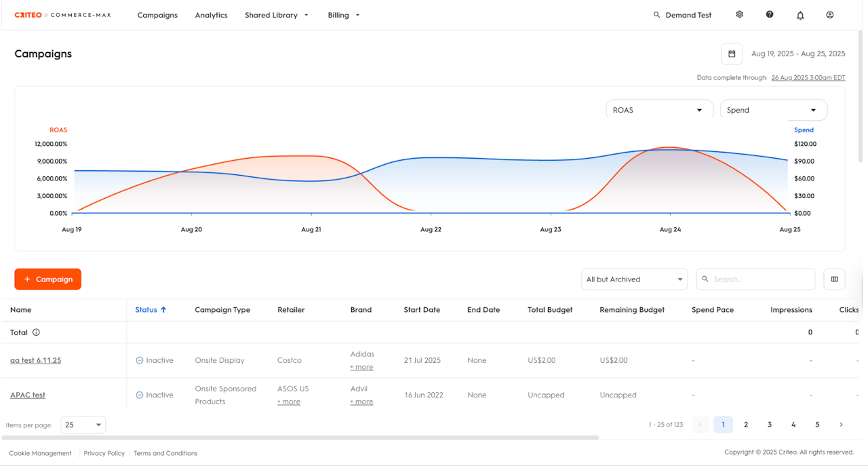Open the All but Archived filter
Screen dimensions: 868x466
coord(634,279)
